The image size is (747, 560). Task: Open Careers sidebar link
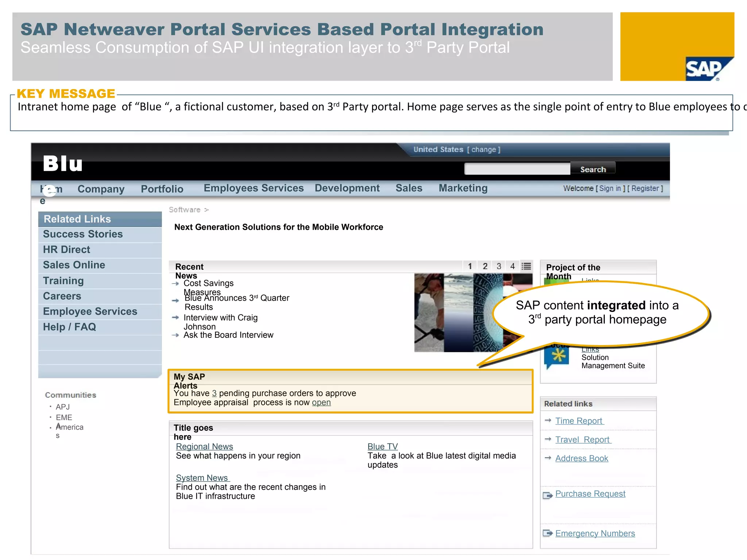62,296
